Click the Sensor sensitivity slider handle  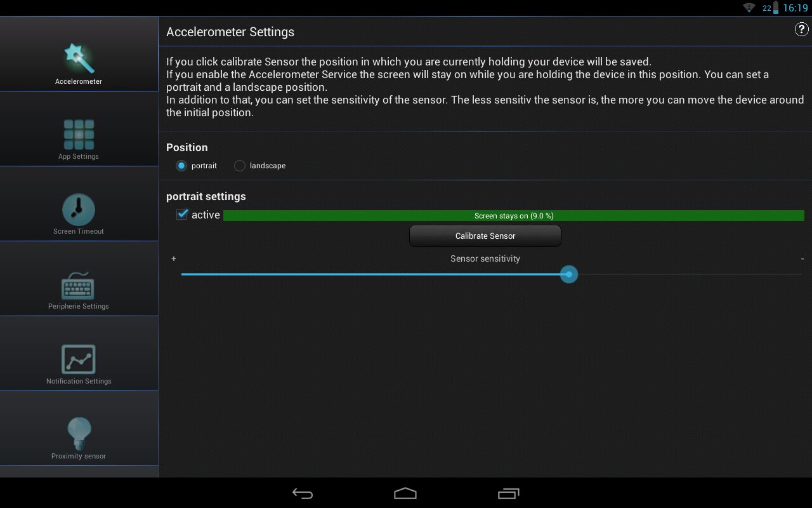pos(569,274)
